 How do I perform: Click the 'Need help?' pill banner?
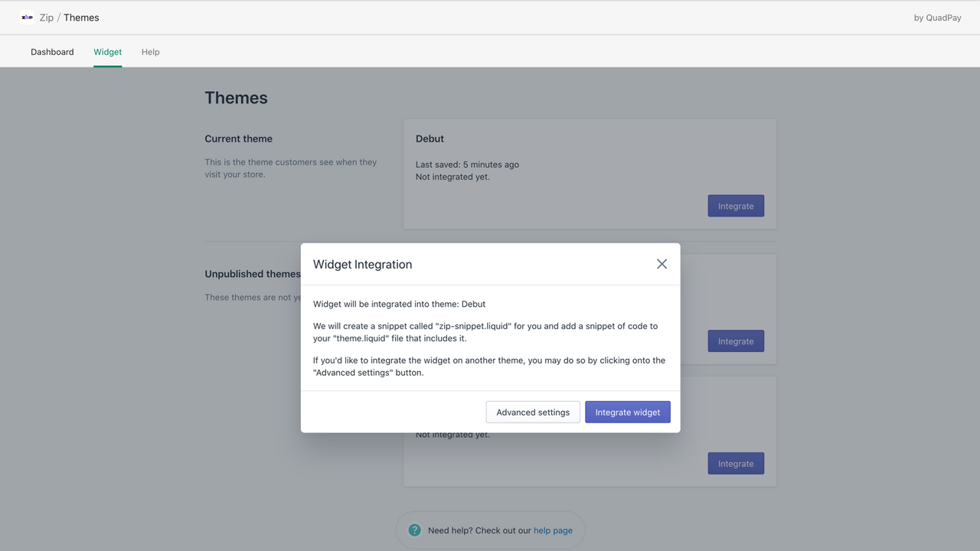[x=490, y=530]
